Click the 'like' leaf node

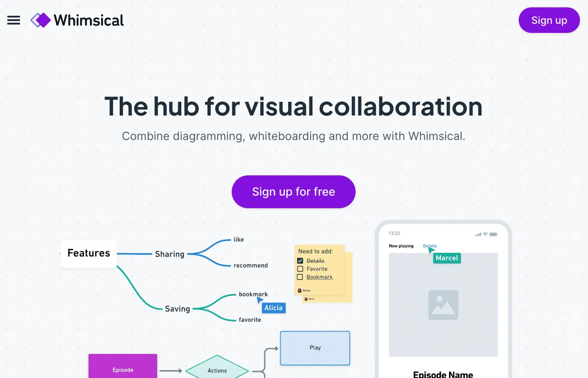tap(239, 240)
